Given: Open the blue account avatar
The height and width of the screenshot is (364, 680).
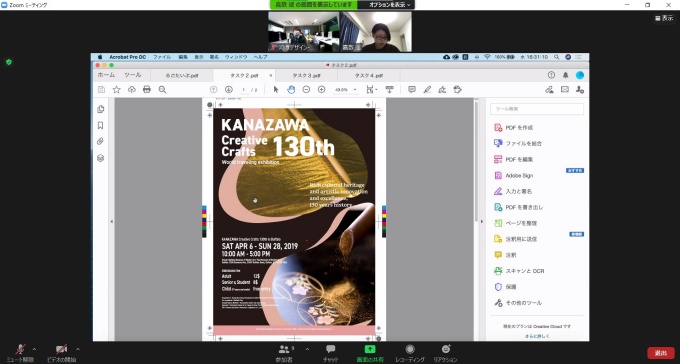Looking at the screenshot, I should click(x=580, y=75).
